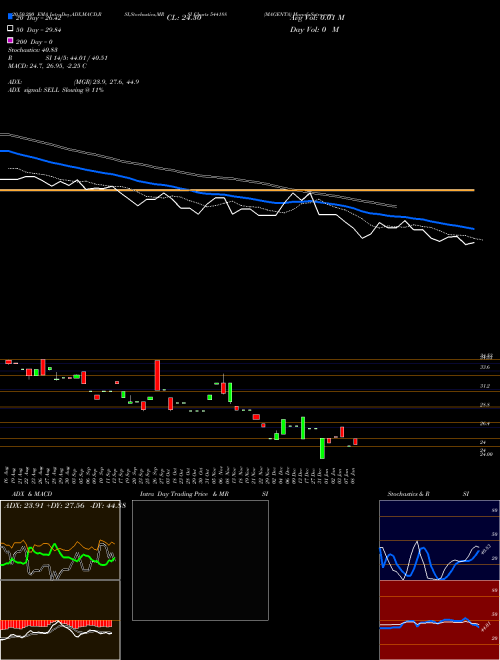Click the green line in the ADX panel
The width and height of the screenshot is (500, 660).
[58, 556]
